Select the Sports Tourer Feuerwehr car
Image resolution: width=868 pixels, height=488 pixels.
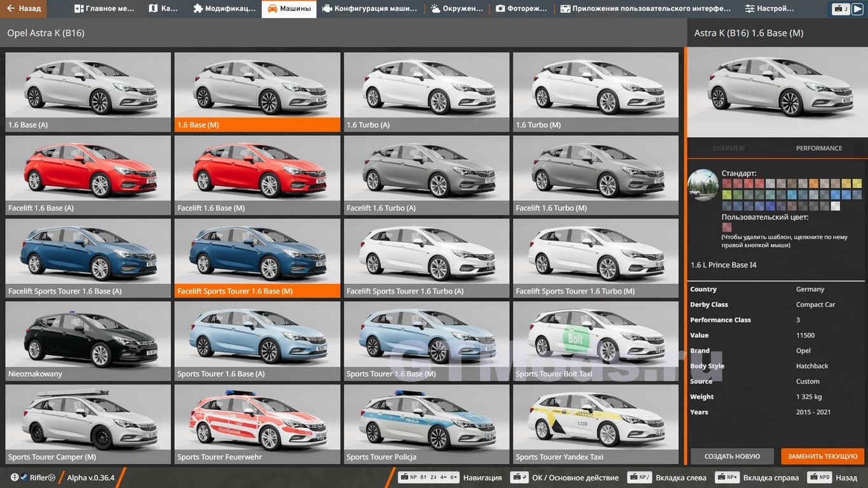[257, 424]
